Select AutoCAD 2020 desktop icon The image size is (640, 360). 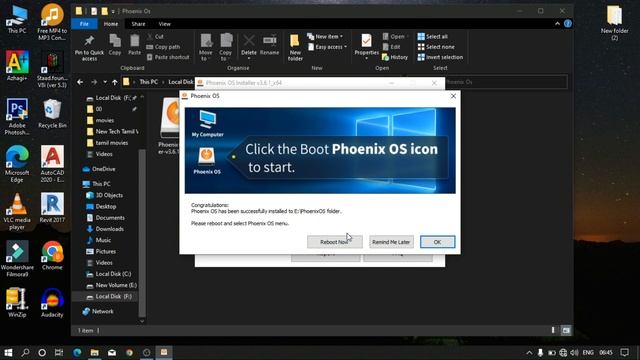(52, 164)
